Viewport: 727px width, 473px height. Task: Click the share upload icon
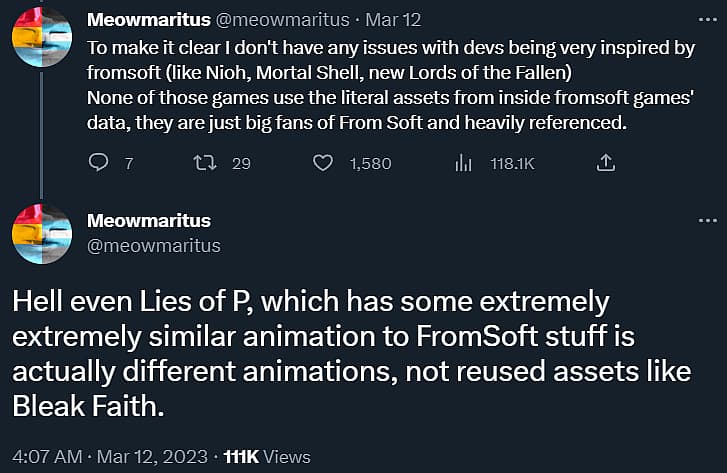pyautogui.click(x=606, y=163)
